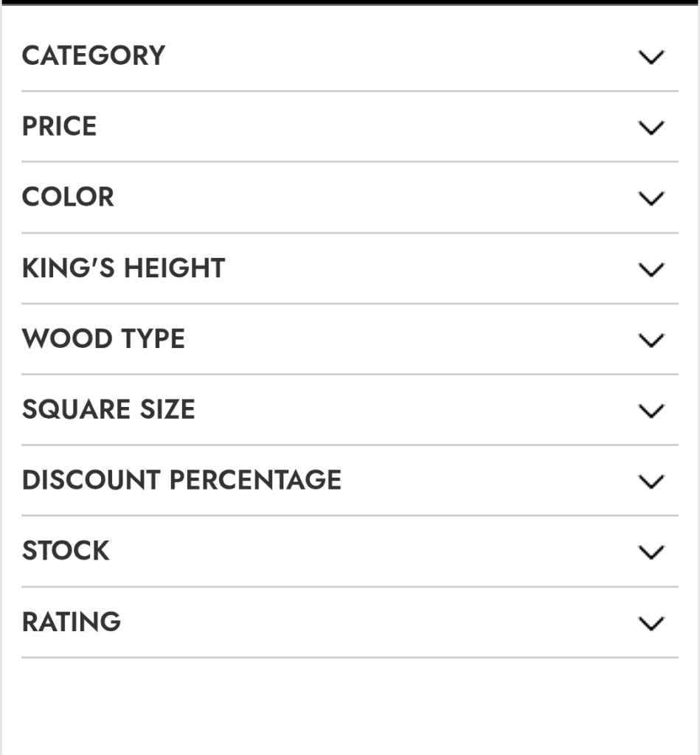The height and width of the screenshot is (755, 700).
Task: Click the Price chevron arrow
Action: coord(651,128)
